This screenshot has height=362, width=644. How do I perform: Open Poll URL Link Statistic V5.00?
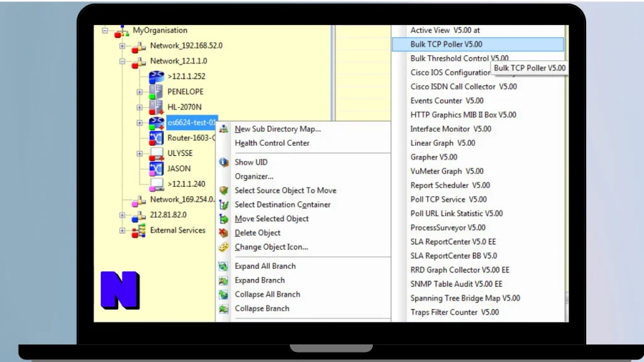coord(478,214)
